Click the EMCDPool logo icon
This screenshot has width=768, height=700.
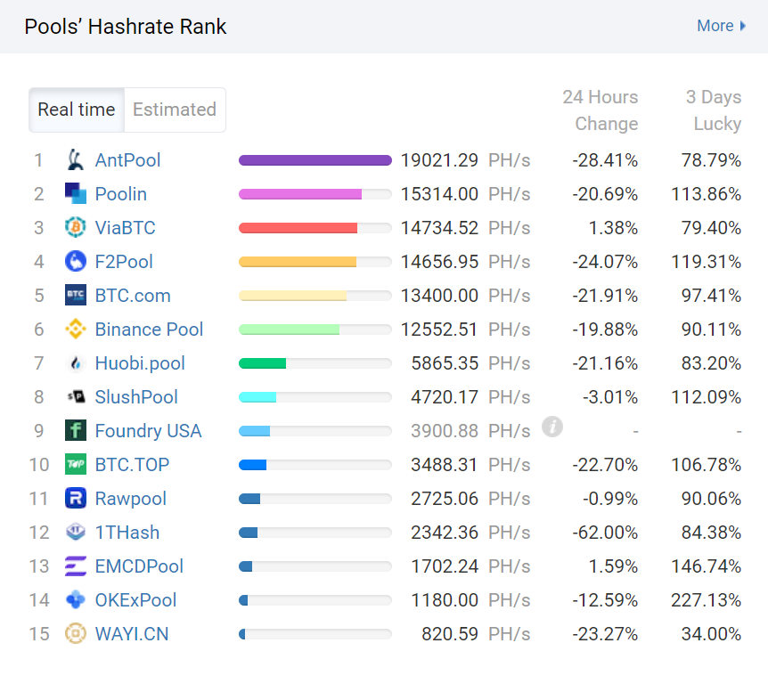tap(76, 566)
